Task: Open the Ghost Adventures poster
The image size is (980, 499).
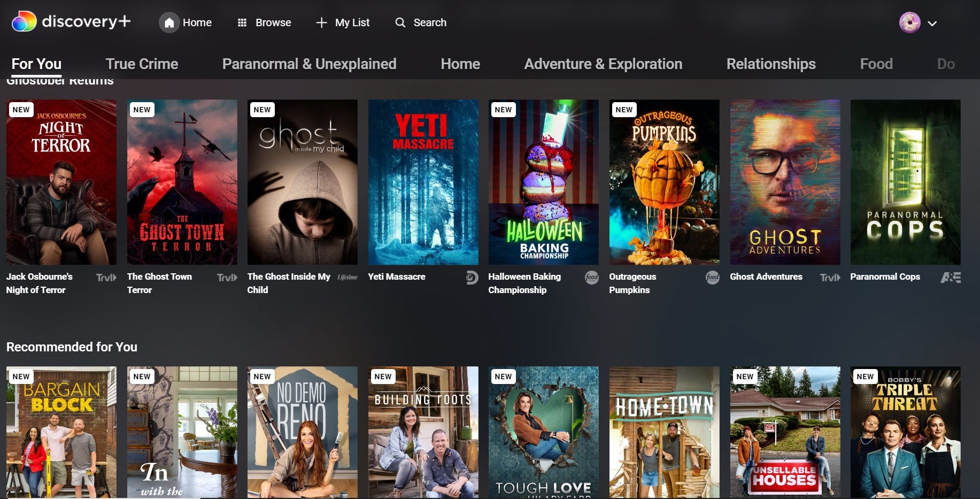Action: point(785,182)
